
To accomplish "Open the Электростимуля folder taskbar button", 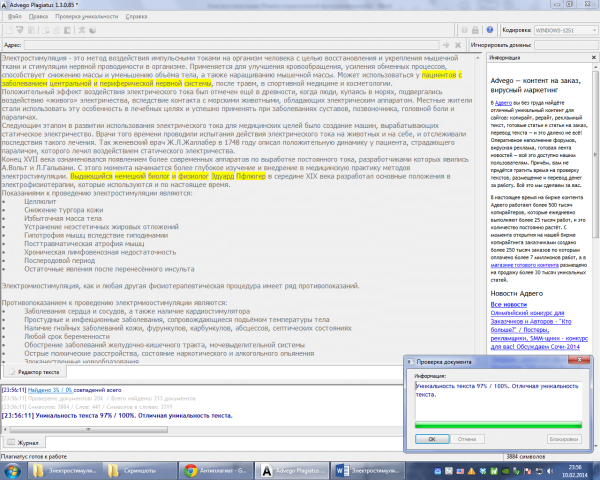I will [x=65, y=471].
